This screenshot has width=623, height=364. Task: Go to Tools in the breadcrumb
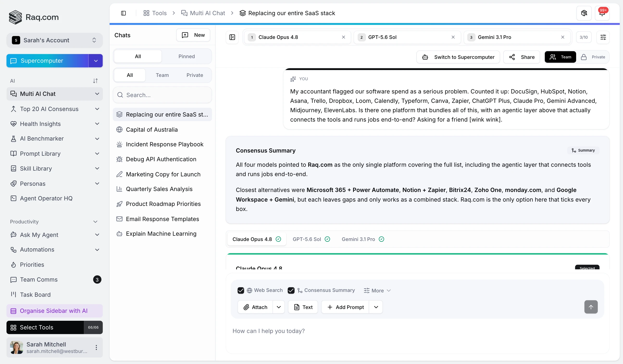155,13
